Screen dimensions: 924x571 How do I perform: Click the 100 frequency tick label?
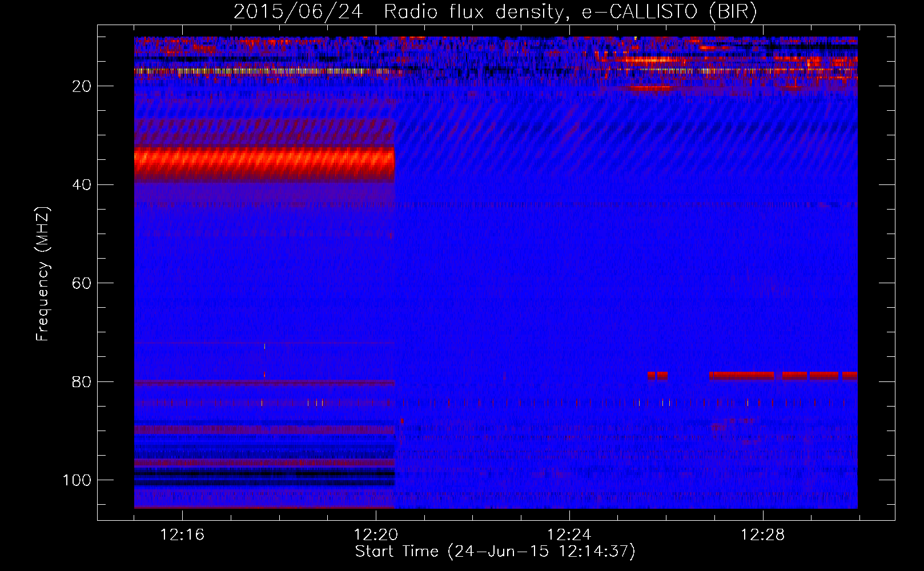tap(77, 480)
